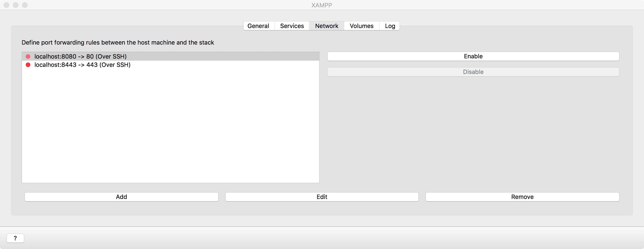Select the Network tab

point(327,26)
